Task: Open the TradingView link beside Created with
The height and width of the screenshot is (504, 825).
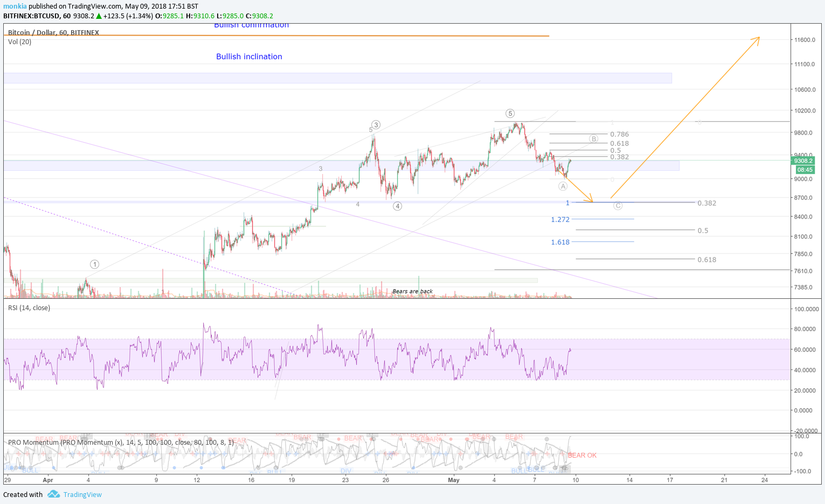Action: tap(82, 495)
